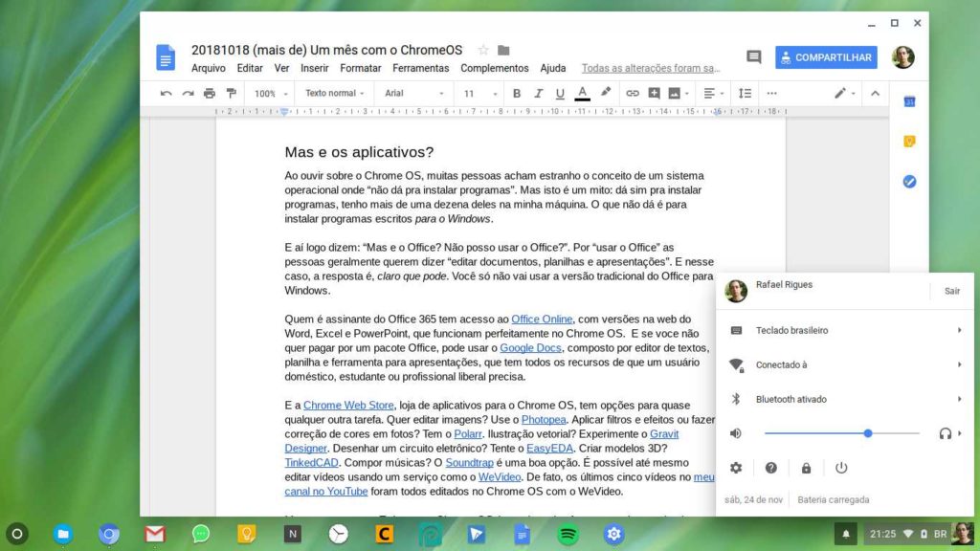Image resolution: width=980 pixels, height=551 pixels.
Task: Open the Google Docs home icon
Action: (166, 57)
